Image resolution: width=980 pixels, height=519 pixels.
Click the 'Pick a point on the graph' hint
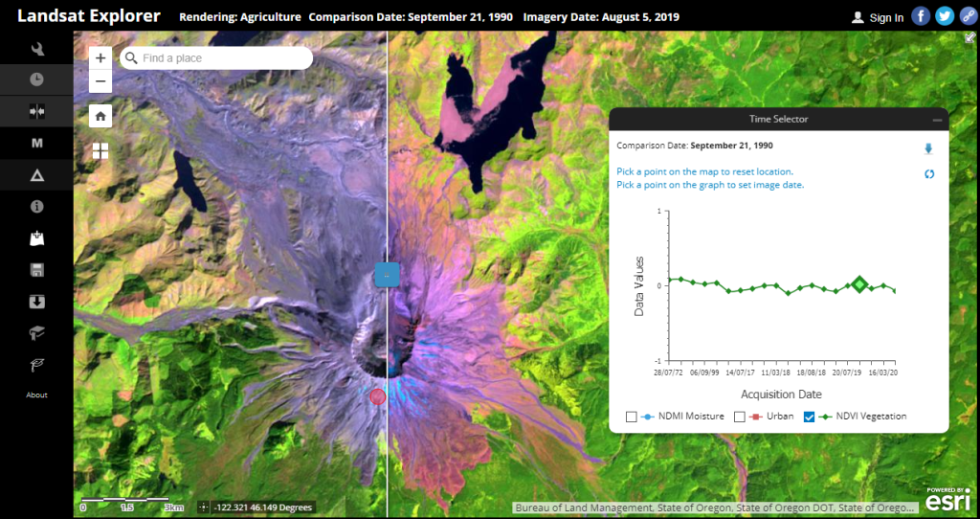(x=710, y=185)
